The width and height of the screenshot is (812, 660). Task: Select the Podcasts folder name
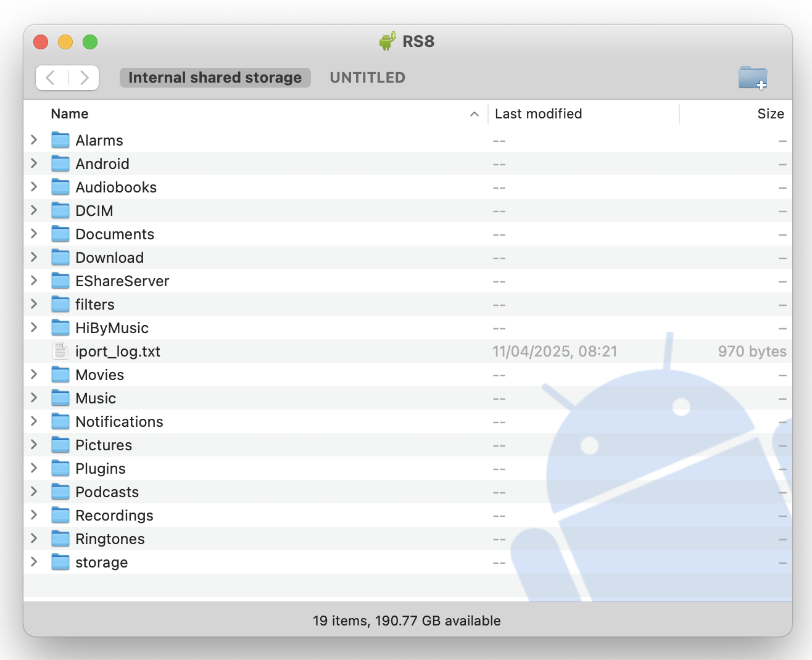coord(107,492)
